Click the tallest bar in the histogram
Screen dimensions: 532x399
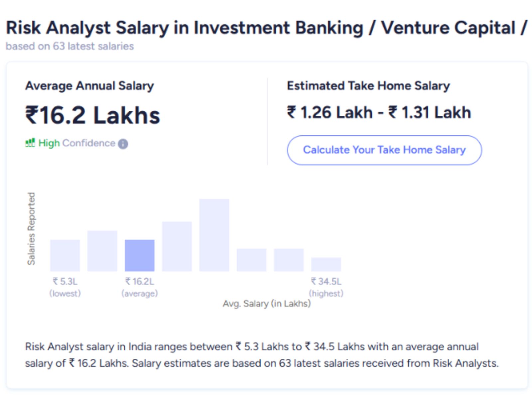click(x=214, y=234)
